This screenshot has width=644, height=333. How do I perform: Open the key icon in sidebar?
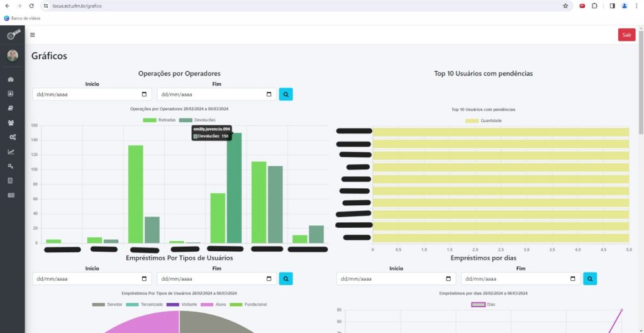[x=11, y=166]
